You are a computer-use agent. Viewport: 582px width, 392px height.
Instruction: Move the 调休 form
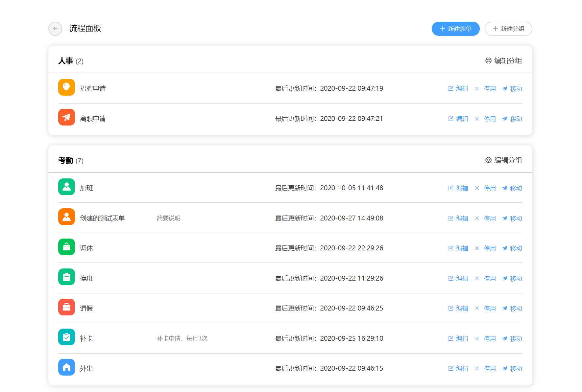pyautogui.click(x=512, y=248)
